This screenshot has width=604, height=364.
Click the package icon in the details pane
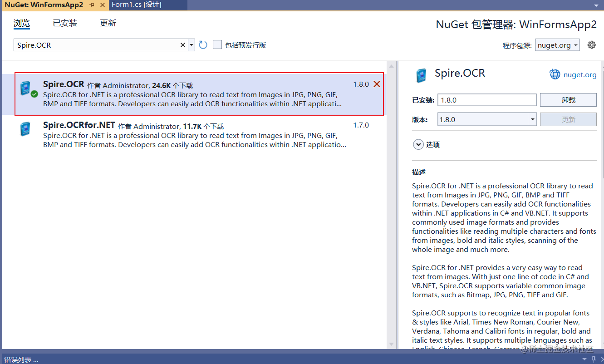tap(421, 76)
